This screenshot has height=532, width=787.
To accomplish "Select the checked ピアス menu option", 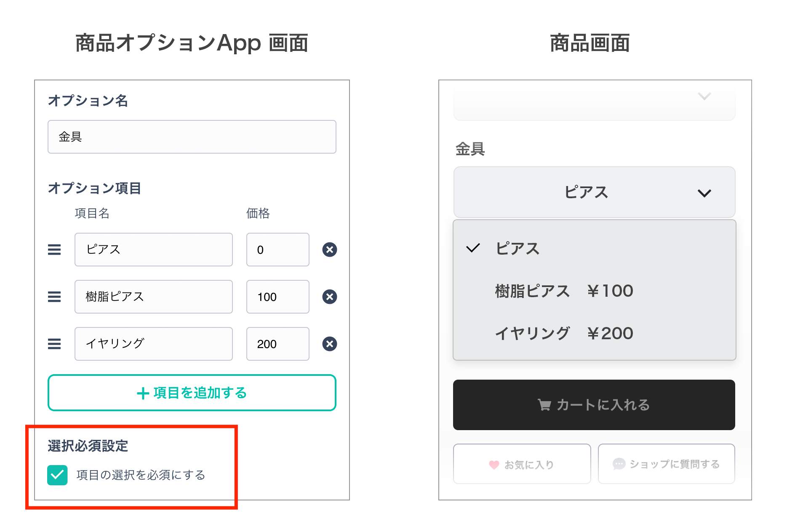I will pos(517,248).
